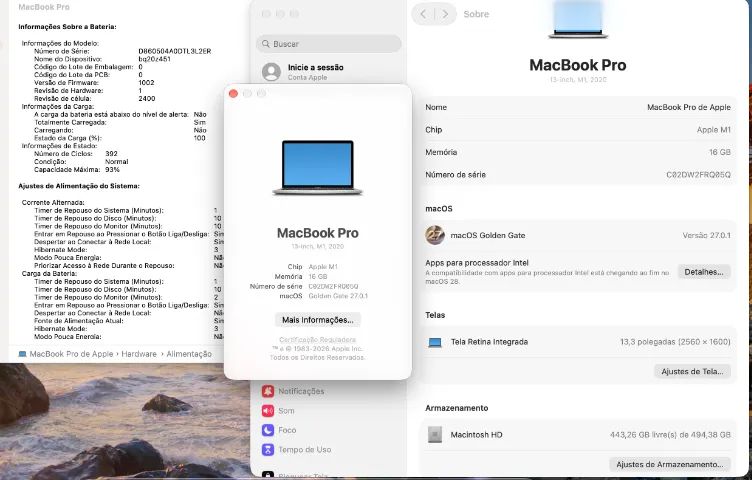Click Nome row value MacBook Pro de Apple
752x480 pixels.
[689, 107]
